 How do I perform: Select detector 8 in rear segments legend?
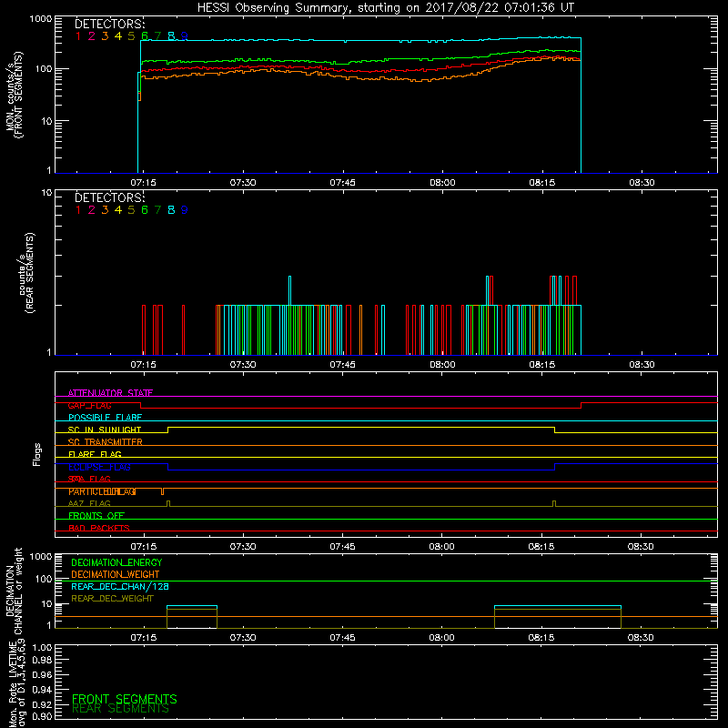[x=171, y=210]
